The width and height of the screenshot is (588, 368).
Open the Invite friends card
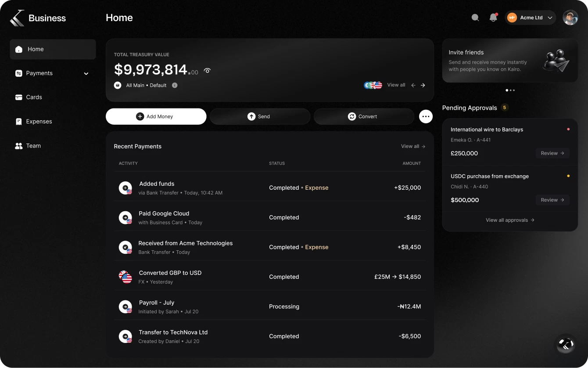(x=510, y=61)
